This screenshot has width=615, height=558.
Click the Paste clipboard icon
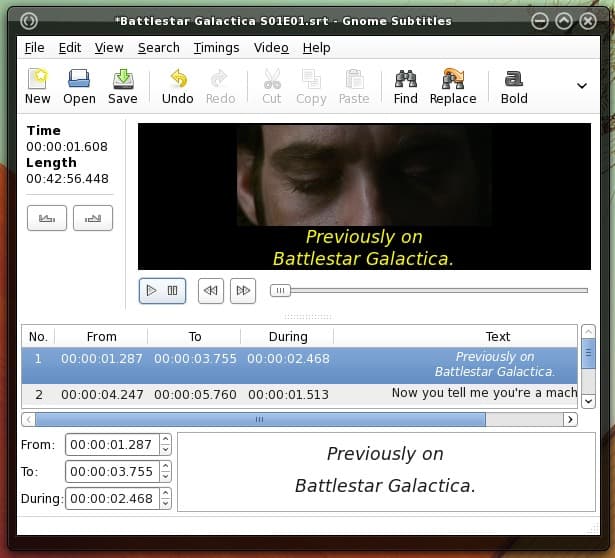[x=354, y=86]
